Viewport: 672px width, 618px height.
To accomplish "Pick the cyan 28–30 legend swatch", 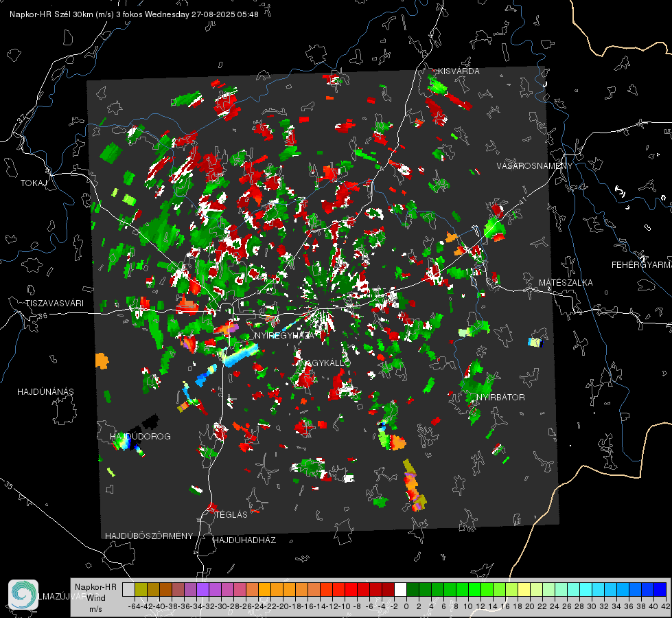I will click(x=586, y=589).
